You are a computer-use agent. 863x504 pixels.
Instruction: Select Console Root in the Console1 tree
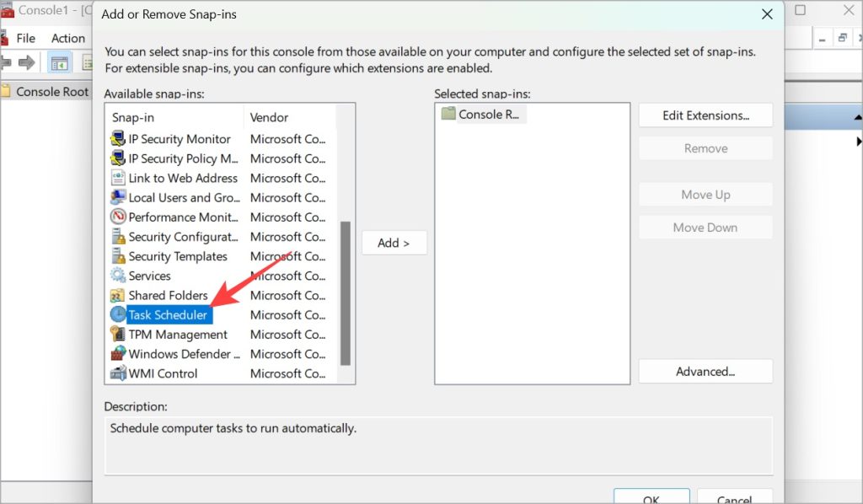pos(52,91)
